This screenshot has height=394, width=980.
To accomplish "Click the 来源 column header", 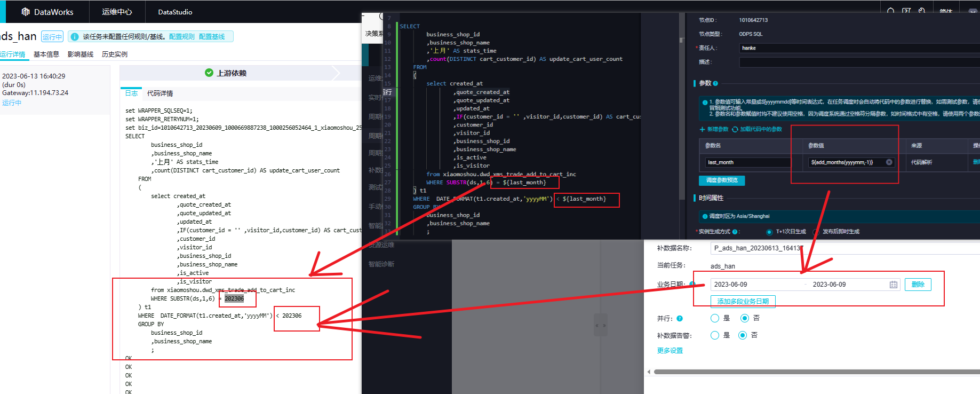I will click(x=917, y=146).
